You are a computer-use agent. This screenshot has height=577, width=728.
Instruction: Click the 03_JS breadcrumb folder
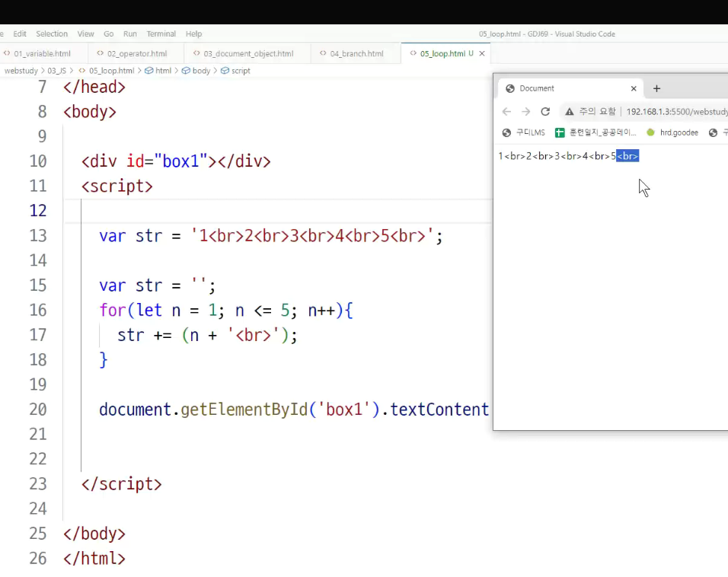pyautogui.click(x=56, y=71)
